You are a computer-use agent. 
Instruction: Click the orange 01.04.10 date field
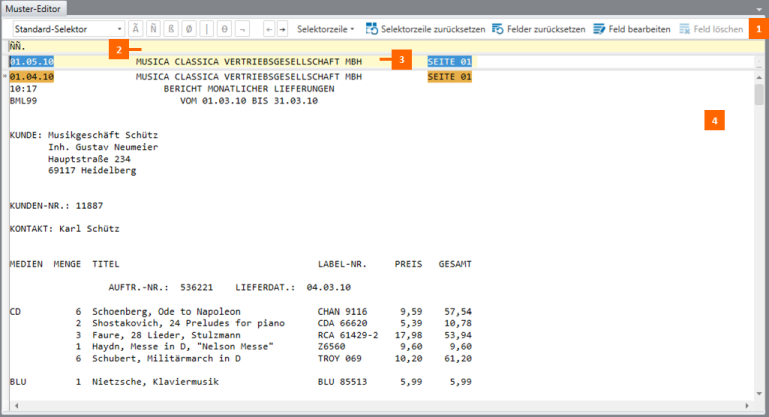tap(32, 76)
